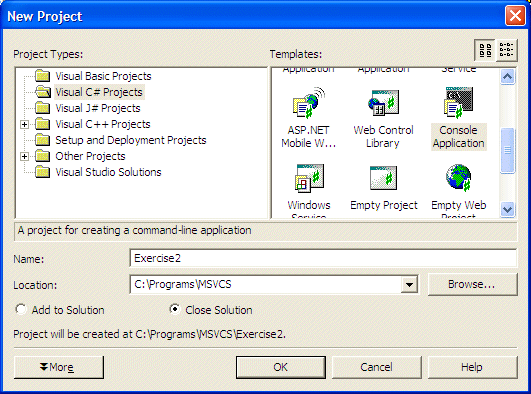
Task: Select the Close Solution radio button
Action: click(175, 309)
